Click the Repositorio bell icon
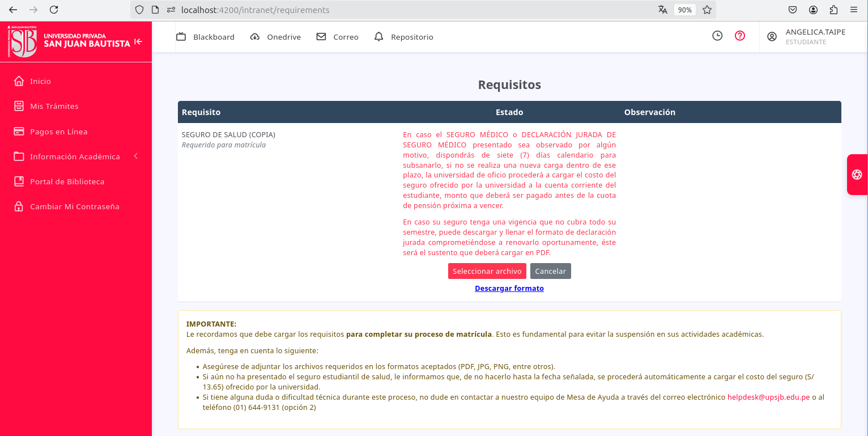The height and width of the screenshot is (436, 868). [x=379, y=37]
